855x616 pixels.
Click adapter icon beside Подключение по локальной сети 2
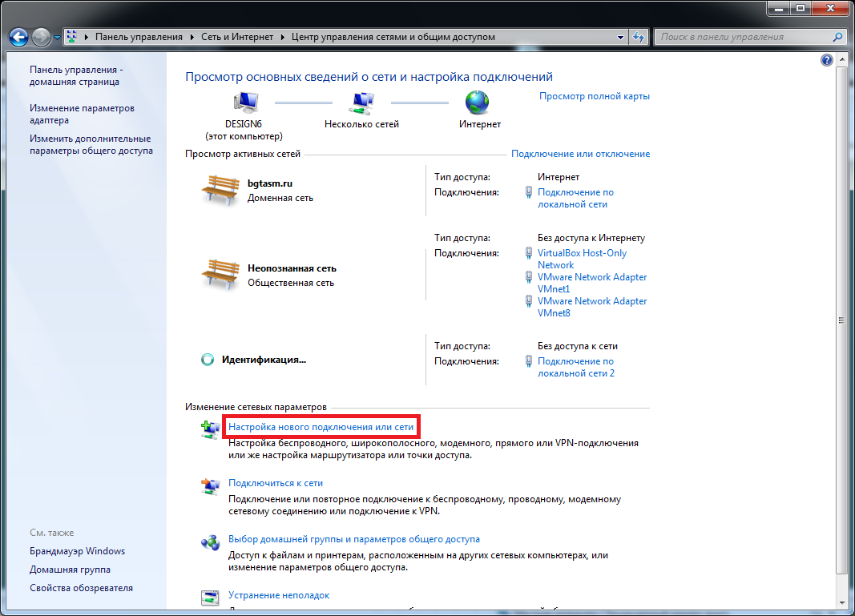point(528,361)
